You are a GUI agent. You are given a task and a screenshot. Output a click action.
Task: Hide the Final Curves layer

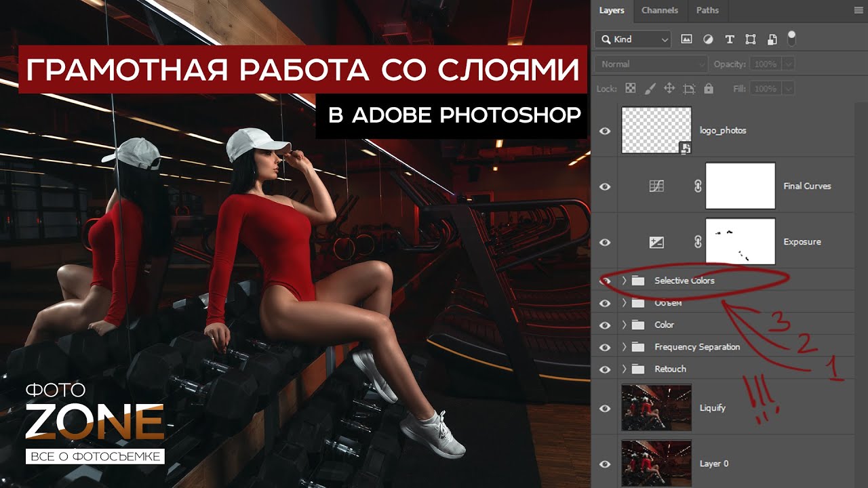tap(605, 186)
